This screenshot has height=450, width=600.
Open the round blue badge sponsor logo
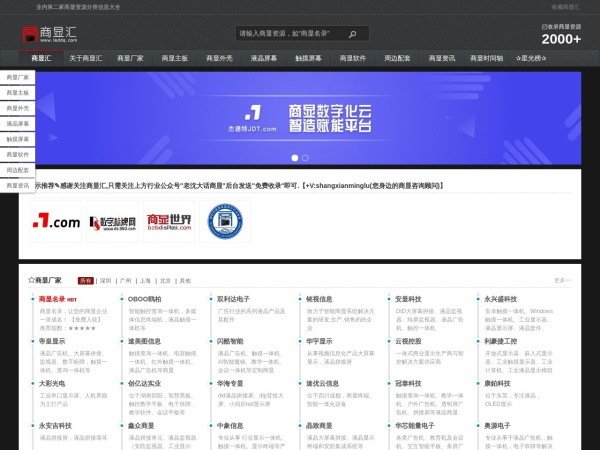[x=225, y=222]
